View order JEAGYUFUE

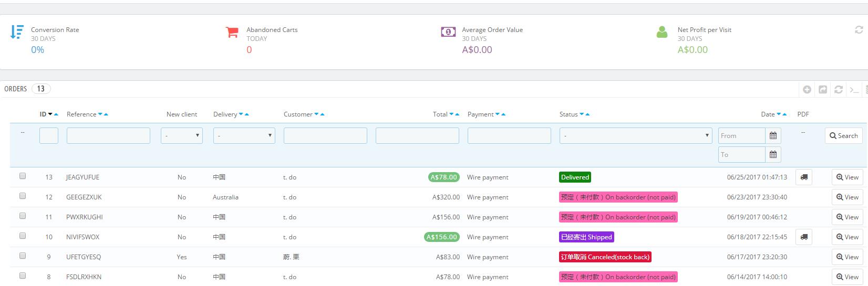point(848,177)
